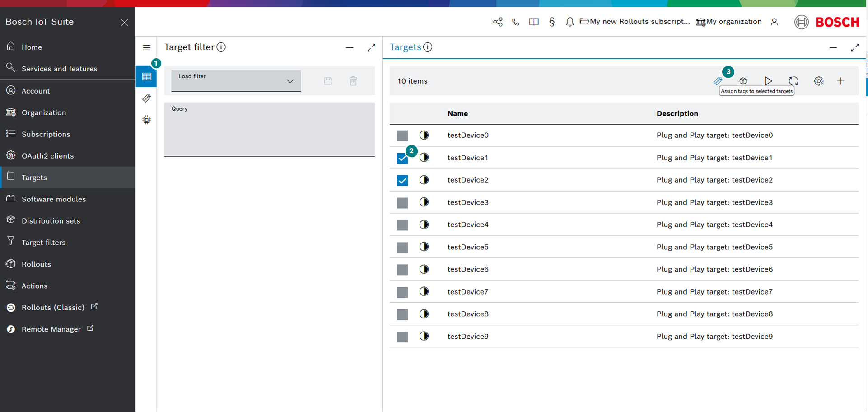
Task: Click the play icon in Targets toolbar
Action: (768, 81)
